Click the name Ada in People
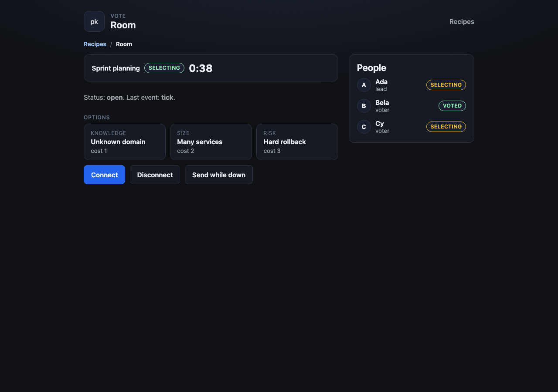 [381, 81]
